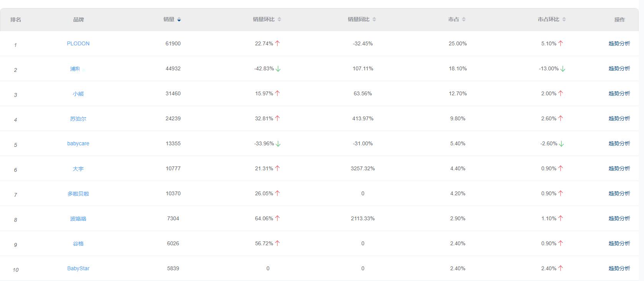Click the 销量环比 sort arrows icon
Screen dimensions: 644x281
click(279, 20)
